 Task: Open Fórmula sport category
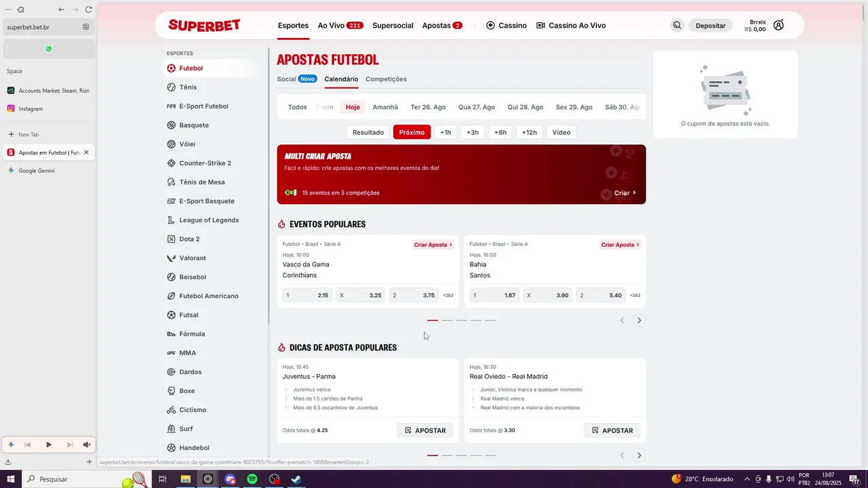tap(186, 334)
